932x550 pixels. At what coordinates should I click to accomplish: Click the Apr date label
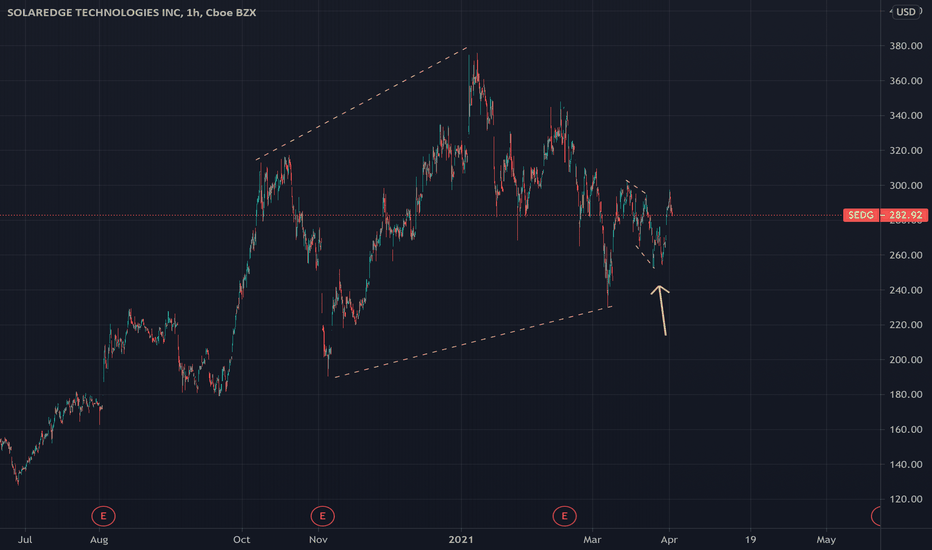point(669,540)
